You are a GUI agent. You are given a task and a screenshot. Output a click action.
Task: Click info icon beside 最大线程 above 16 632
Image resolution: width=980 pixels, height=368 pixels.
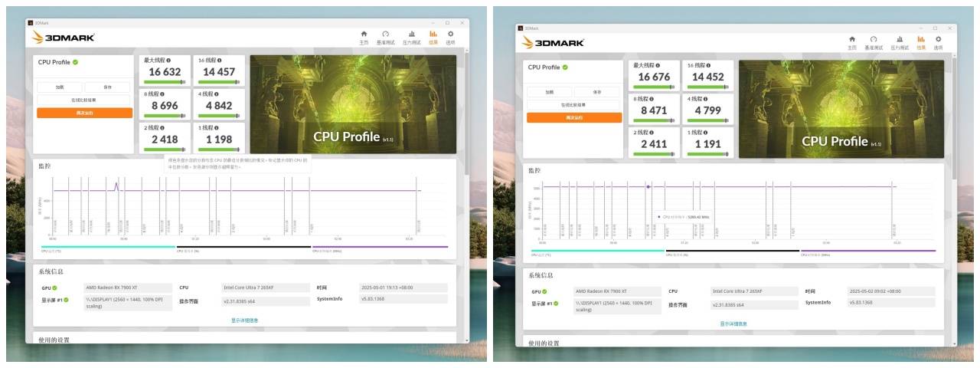tap(168, 60)
